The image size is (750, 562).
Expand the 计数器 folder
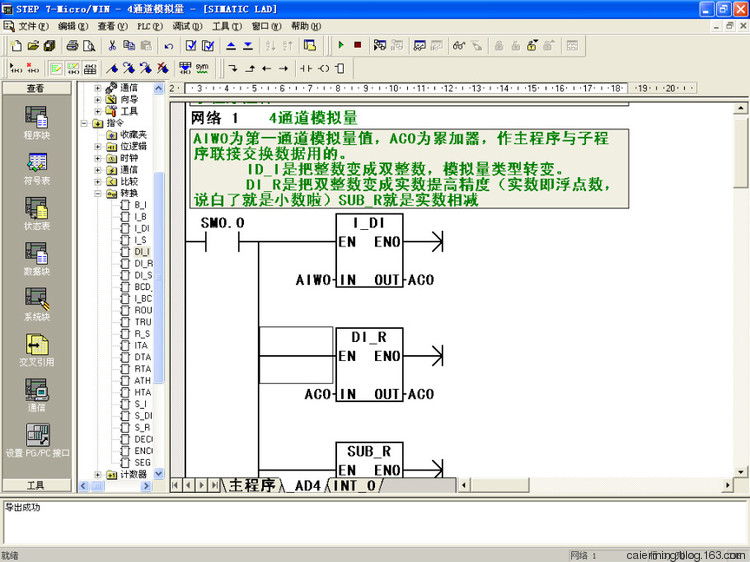pyautogui.click(x=98, y=475)
